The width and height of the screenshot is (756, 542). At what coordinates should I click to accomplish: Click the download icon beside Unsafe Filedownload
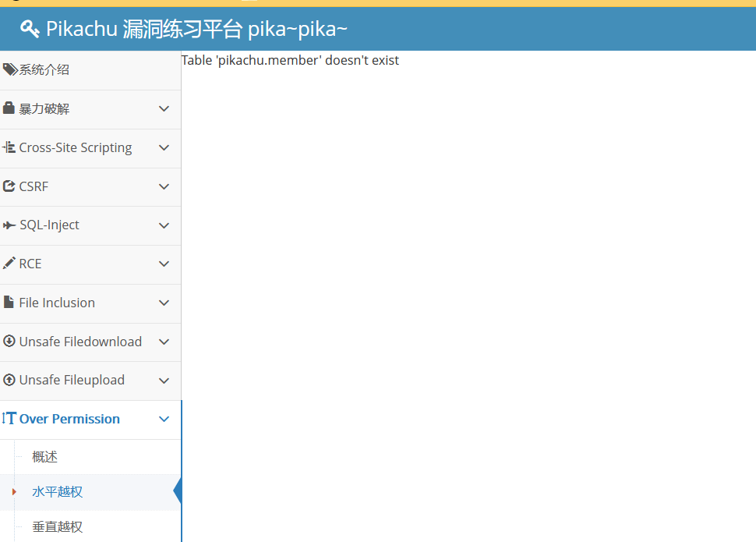[x=9, y=342]
